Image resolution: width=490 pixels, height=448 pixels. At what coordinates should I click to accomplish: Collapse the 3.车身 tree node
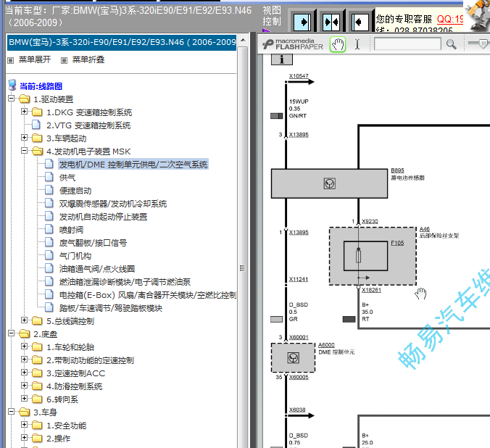(x=12, y=412)
